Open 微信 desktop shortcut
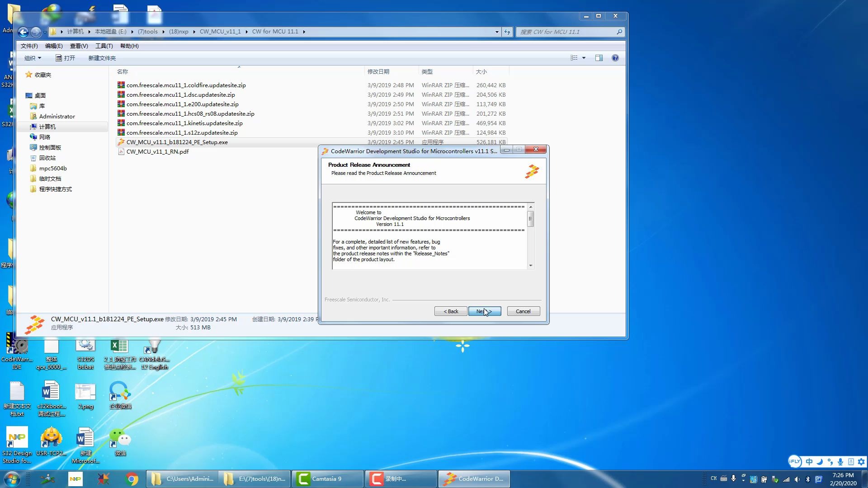The width and height of the screenshot is (868, 488). pos(120,442)
